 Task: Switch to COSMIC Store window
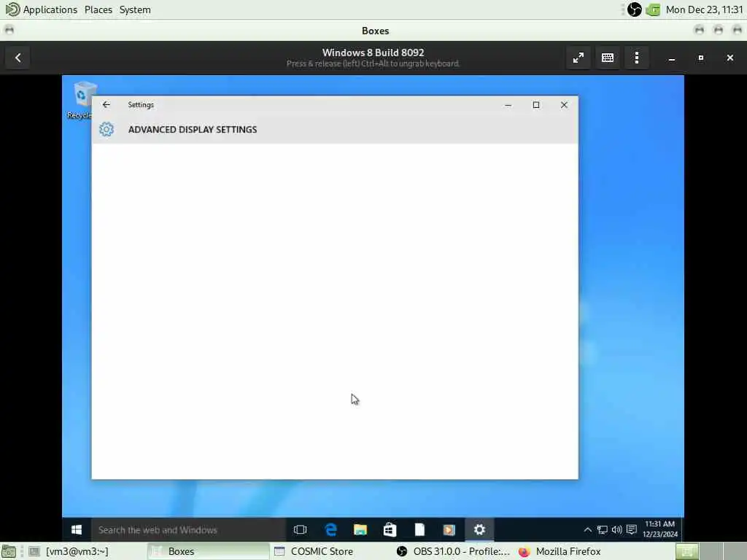click(x=330, y=551)
